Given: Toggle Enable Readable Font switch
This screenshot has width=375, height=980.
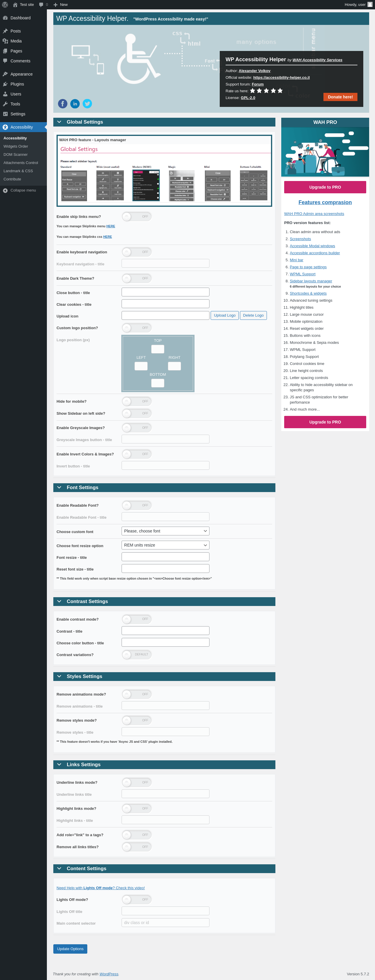Looking at the screenshot, I should coord(137,505).
